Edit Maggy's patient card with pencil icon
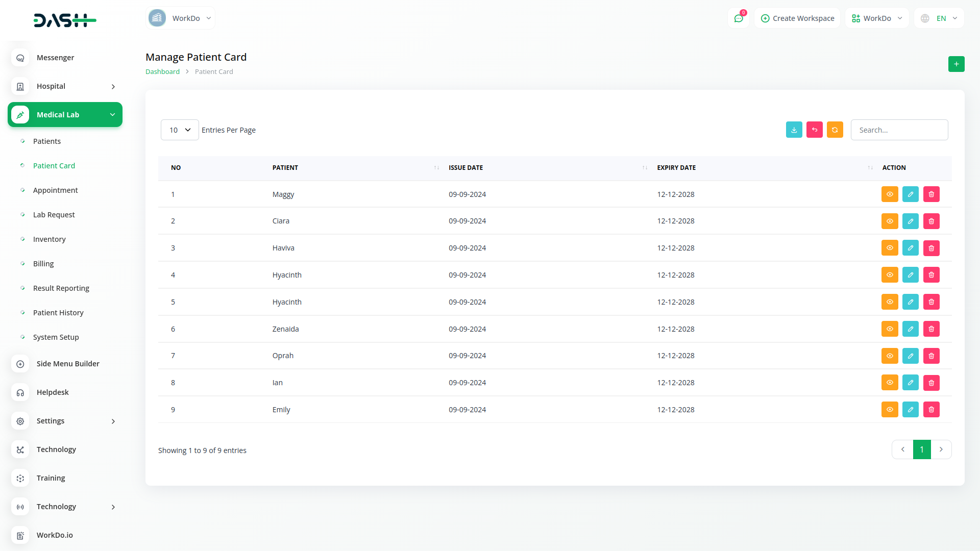 [x=910, y=194]
